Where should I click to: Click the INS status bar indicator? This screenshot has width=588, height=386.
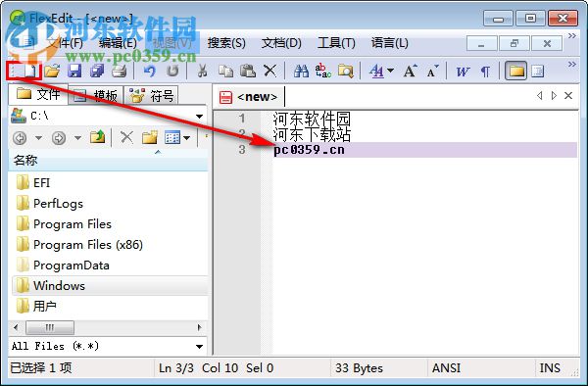[550, 368]
